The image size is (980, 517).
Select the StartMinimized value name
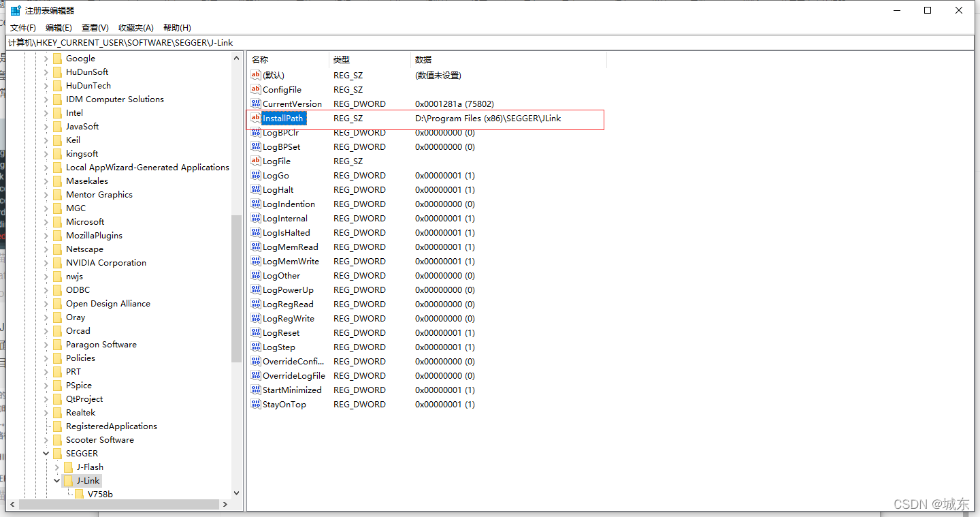(x=292, y=390)
